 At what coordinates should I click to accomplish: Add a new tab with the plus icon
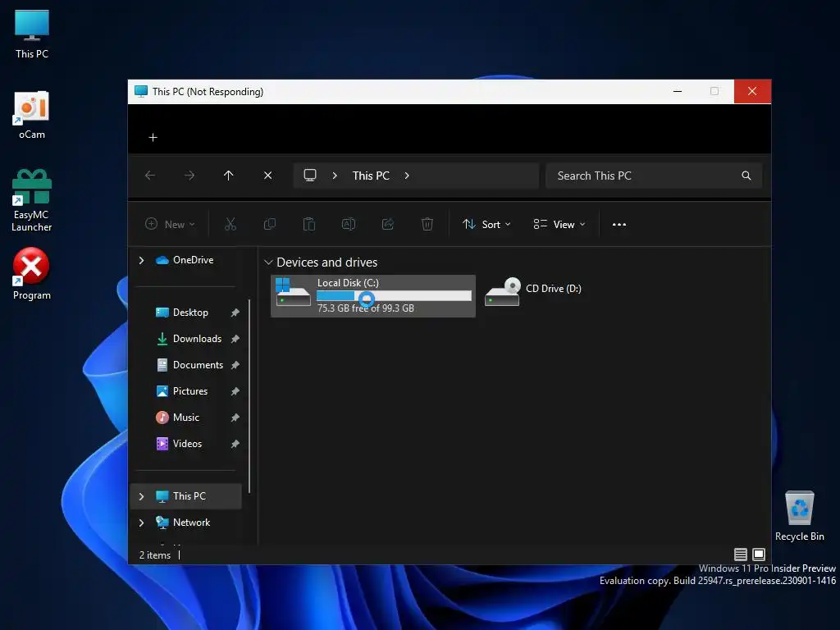[153, 138]
